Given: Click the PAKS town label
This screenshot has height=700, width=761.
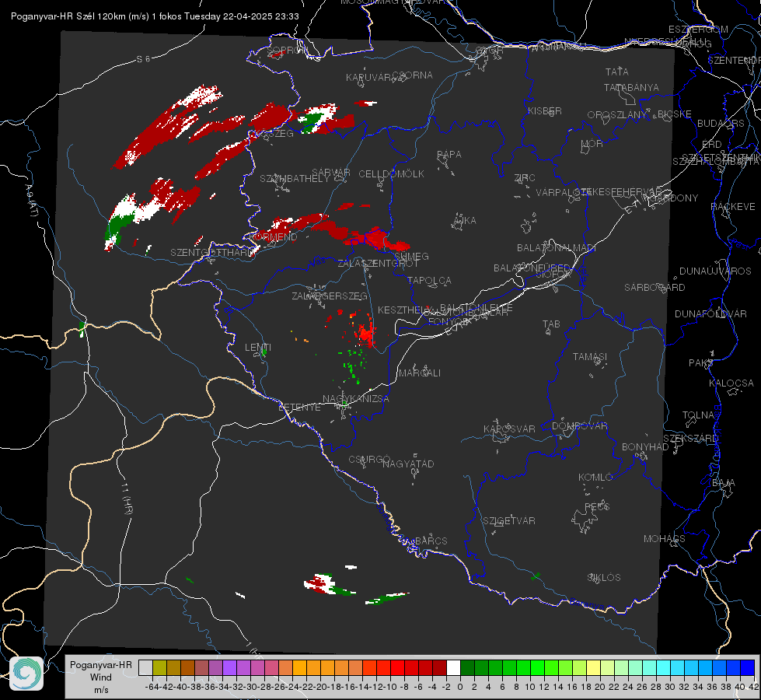Looking at the screenshot, I should pyautogui.click(x=701, y=363).
